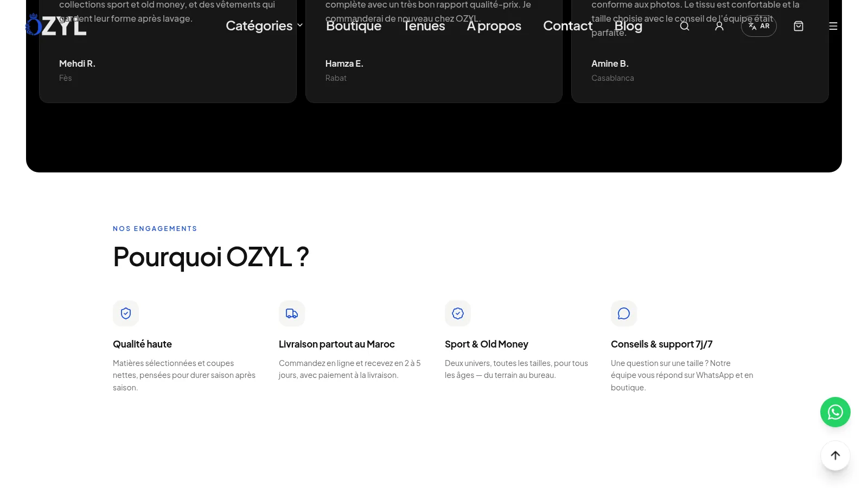Open the user account icon
The width and height of the screenshot is (868, 488).
click(719, 26)
